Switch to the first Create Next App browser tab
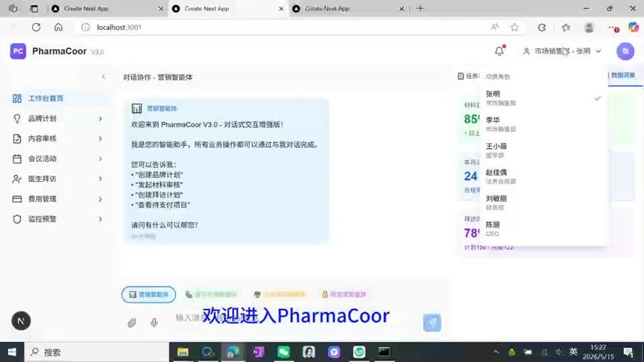The width and height of the screenshot is (644, 362). tap(107, 9)
